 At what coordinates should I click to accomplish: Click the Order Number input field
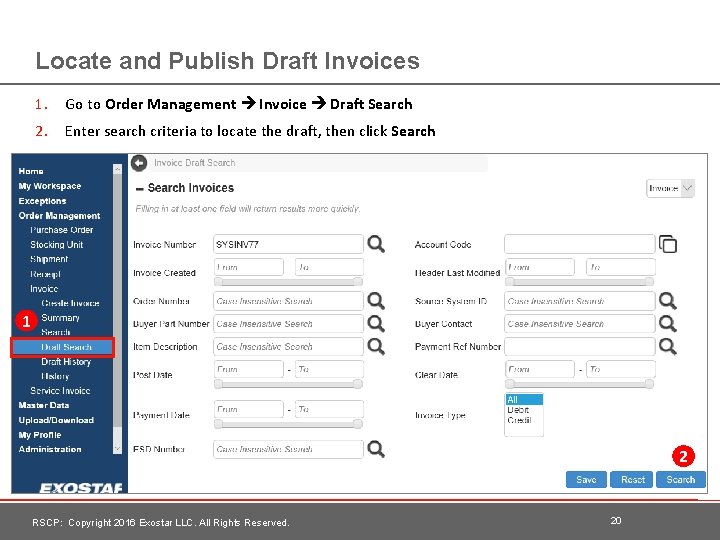tap(288, 301)
